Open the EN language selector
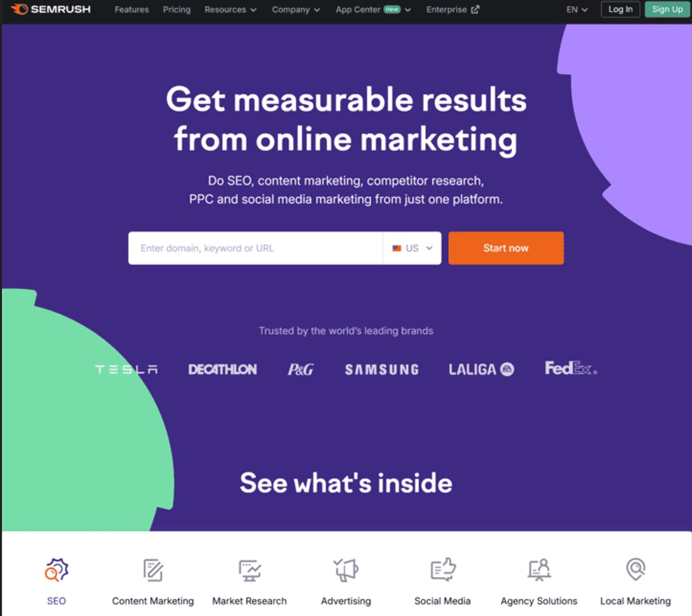The width and height of the screenshot is (692, 616). click(577, 9)
